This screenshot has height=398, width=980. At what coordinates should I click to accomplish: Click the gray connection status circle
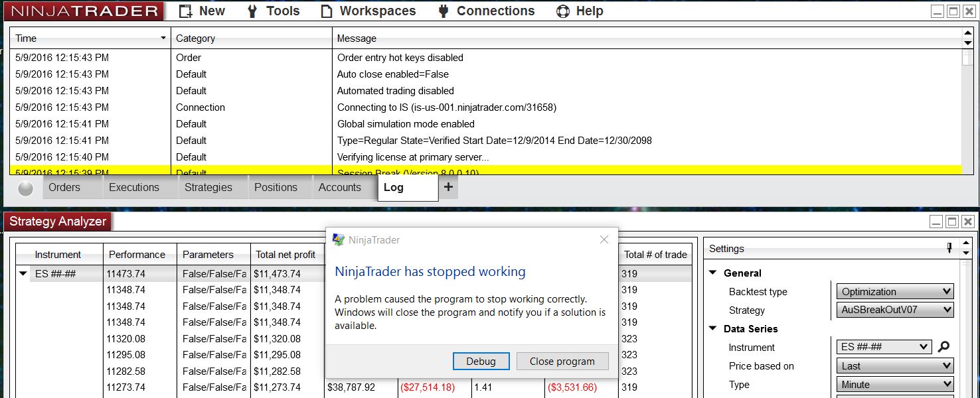coord(25,188)
